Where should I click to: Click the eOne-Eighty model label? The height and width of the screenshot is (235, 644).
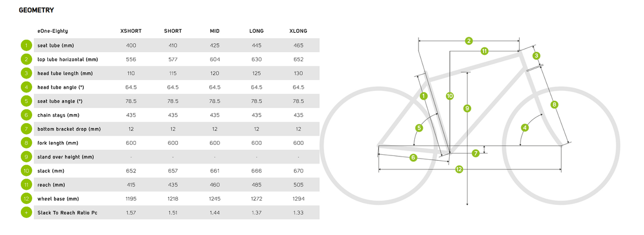(53, 31)
